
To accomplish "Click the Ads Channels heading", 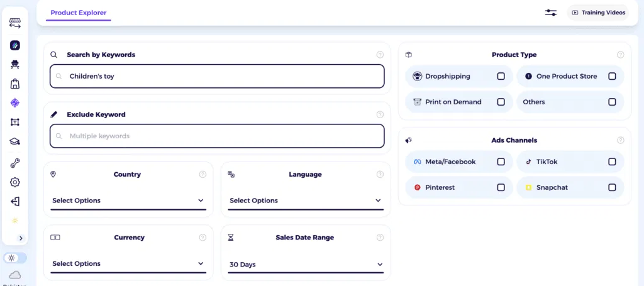I will pyautogui.click(x=514, y=140).
